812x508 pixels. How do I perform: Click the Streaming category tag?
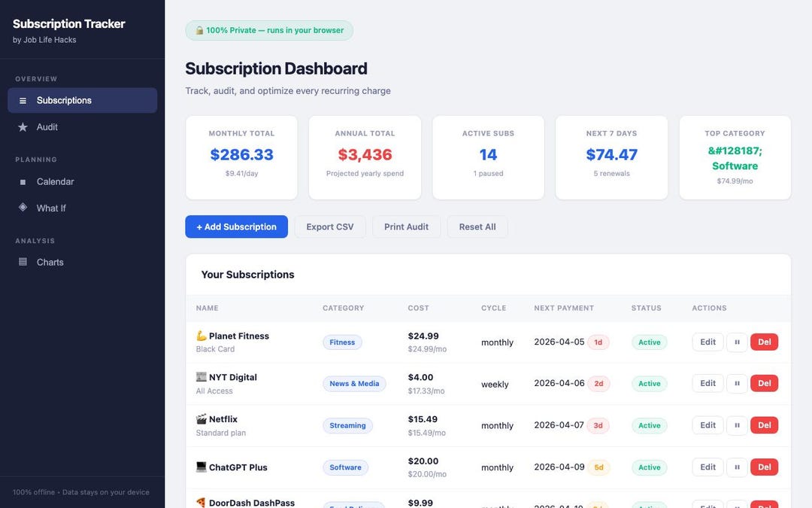tap(347, 425)
